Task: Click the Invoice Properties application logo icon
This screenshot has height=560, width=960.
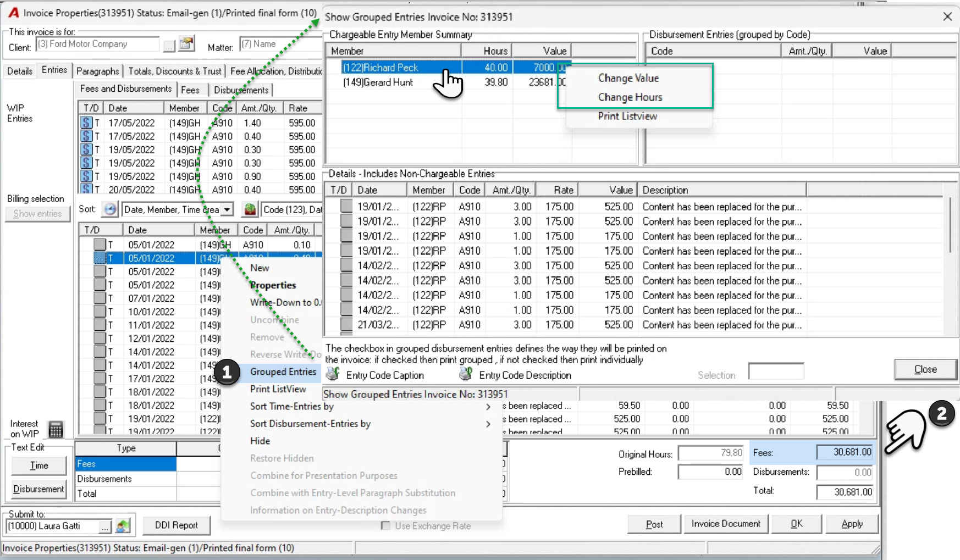Action: pyautogui.click(x=14, y=13)
